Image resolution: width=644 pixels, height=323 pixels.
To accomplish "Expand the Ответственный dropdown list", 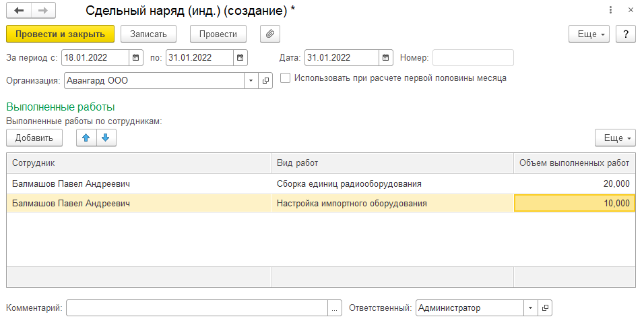I will [531, 308].
